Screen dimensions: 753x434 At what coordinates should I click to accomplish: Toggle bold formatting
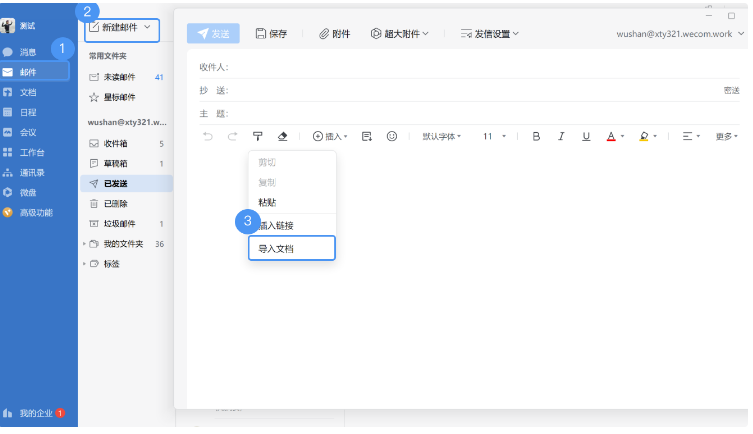536,136
